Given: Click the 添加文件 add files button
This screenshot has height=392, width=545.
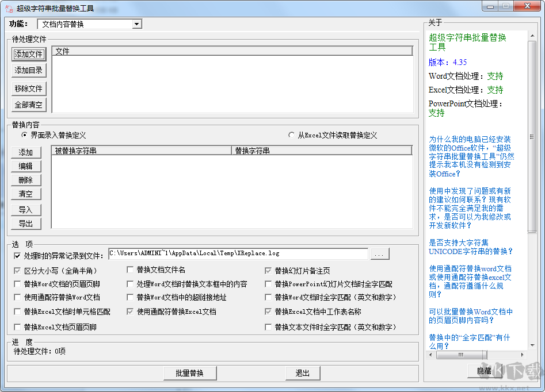Looking at the screenshot, I should pyautogui.click(x=28, y=55).
